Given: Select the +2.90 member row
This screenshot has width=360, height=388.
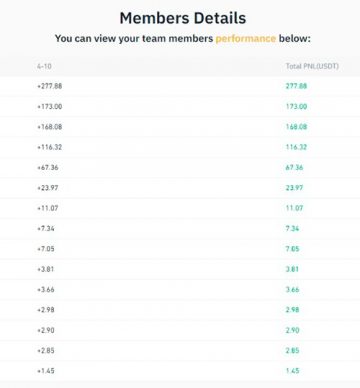Looking at the screenshot, I should tap(180, 330).
